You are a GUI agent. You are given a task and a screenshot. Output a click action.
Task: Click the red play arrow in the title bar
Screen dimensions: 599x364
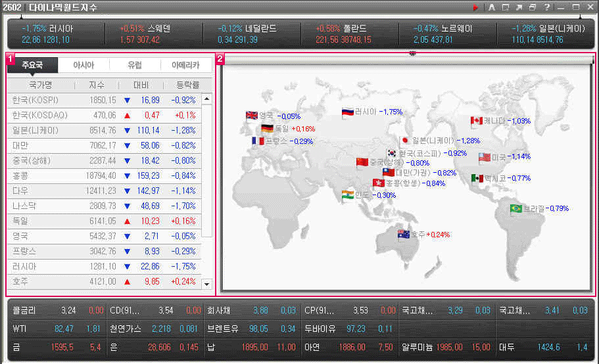(x=475, y=7)
